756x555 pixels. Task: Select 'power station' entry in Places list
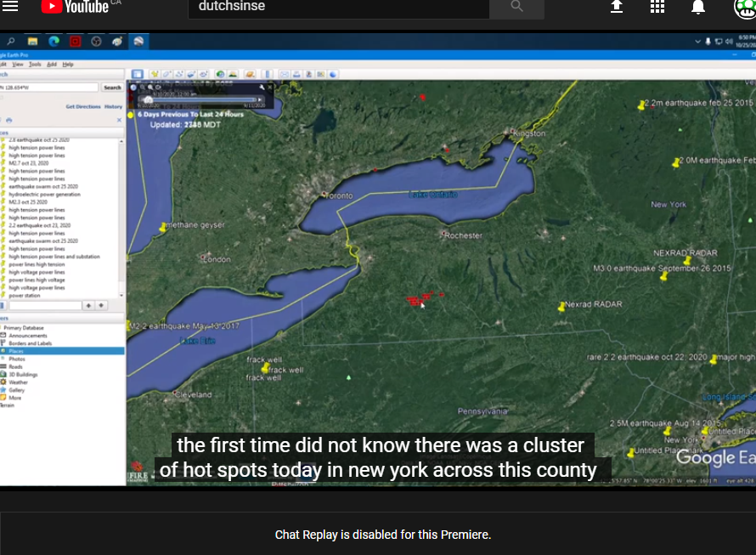(24, 296)
